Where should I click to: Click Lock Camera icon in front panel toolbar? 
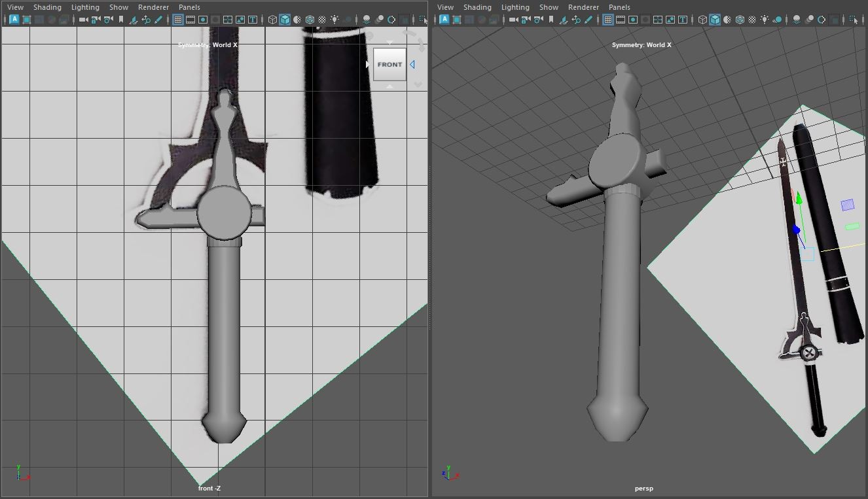tap(96, 20)
